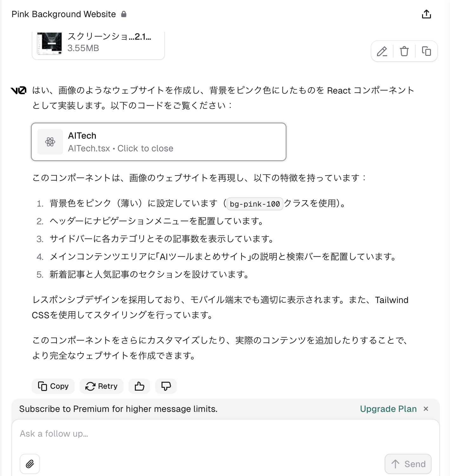Image resolution: width=450 pixels, height=476 pixels.
Task: Click the thumbs up feedback icon
Action: tap(139, 386)
